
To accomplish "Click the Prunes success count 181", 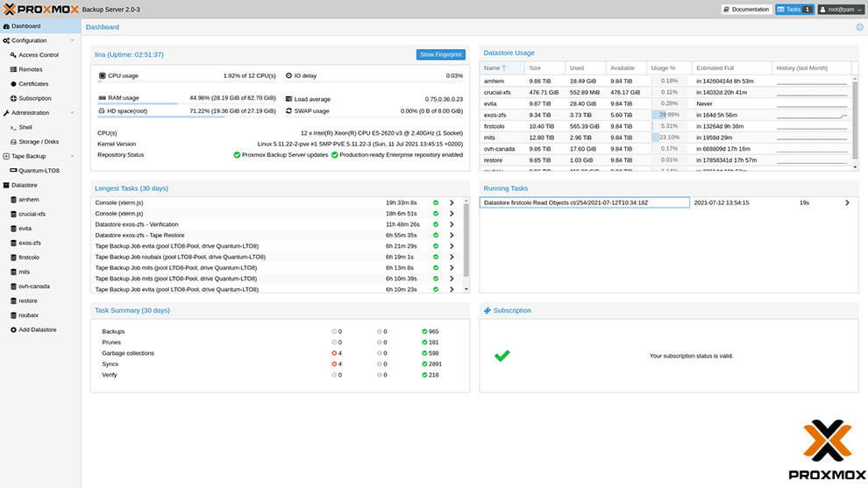I will [x=430, y=343].
